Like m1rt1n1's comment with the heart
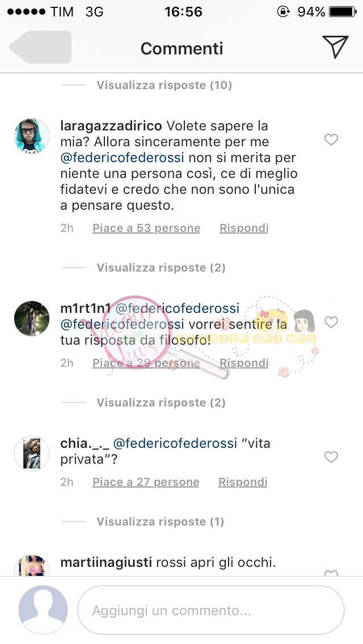 (331, 321)
